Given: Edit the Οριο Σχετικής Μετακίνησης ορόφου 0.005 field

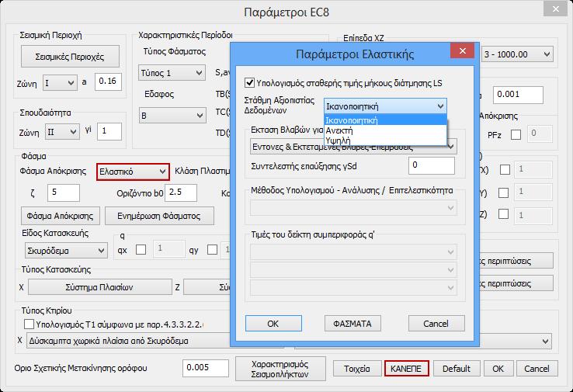Looking at the screenshot, I should click(206, 368).
